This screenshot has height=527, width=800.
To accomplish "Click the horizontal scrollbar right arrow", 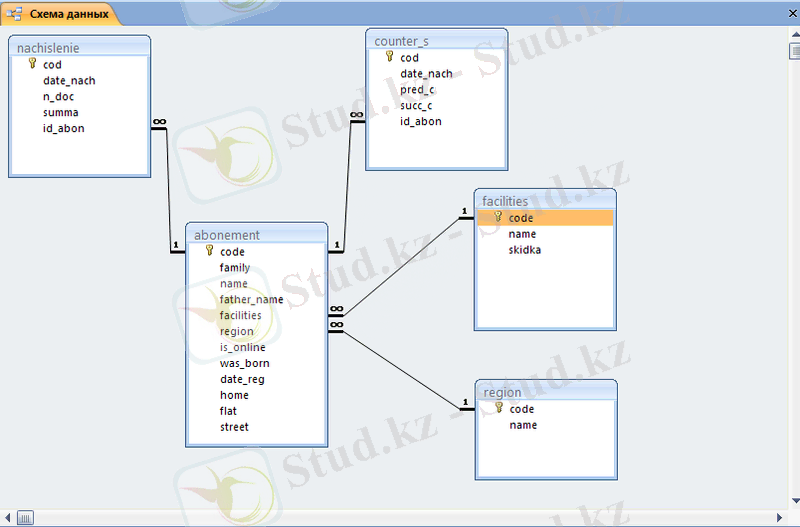I will 779,517.
